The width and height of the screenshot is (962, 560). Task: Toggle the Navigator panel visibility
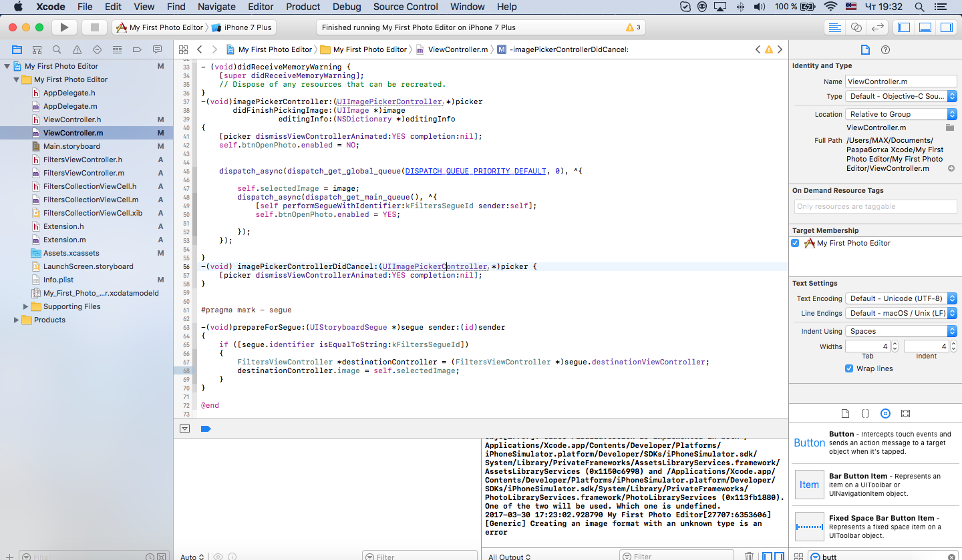(904, 27)
